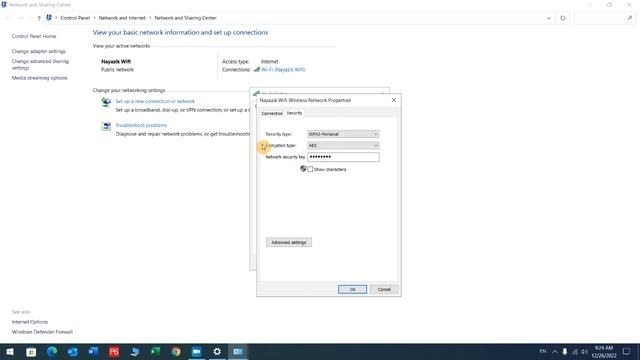Click Network and Sharing Center breadcrumb

tap(185, 18)
